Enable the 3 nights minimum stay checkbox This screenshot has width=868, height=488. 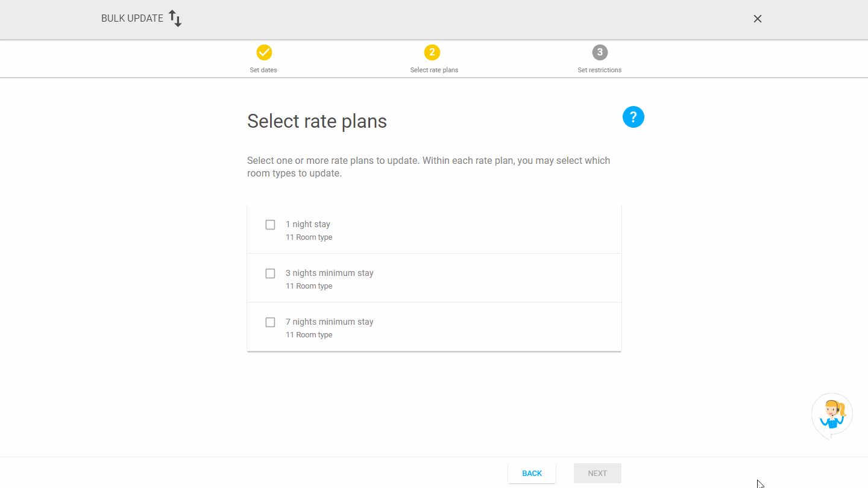click(x=271, y=274)
